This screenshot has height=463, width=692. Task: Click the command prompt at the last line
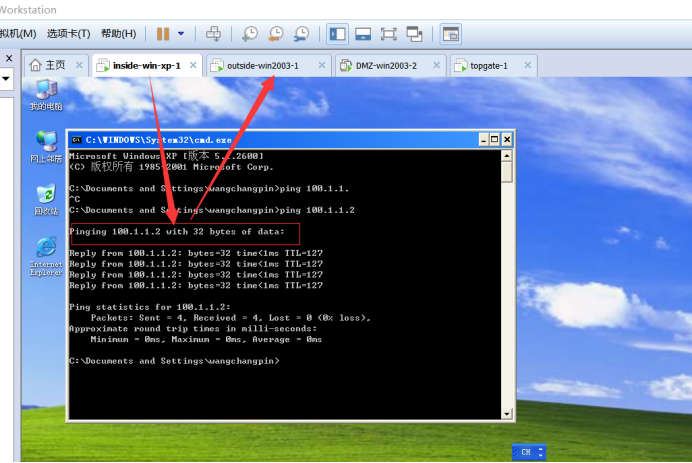coord(174,361)
